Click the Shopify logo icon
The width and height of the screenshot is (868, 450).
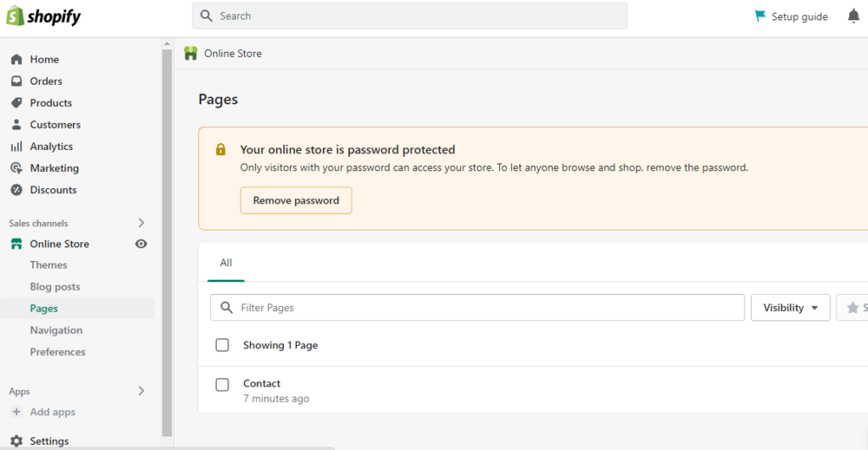click(15, 16)
